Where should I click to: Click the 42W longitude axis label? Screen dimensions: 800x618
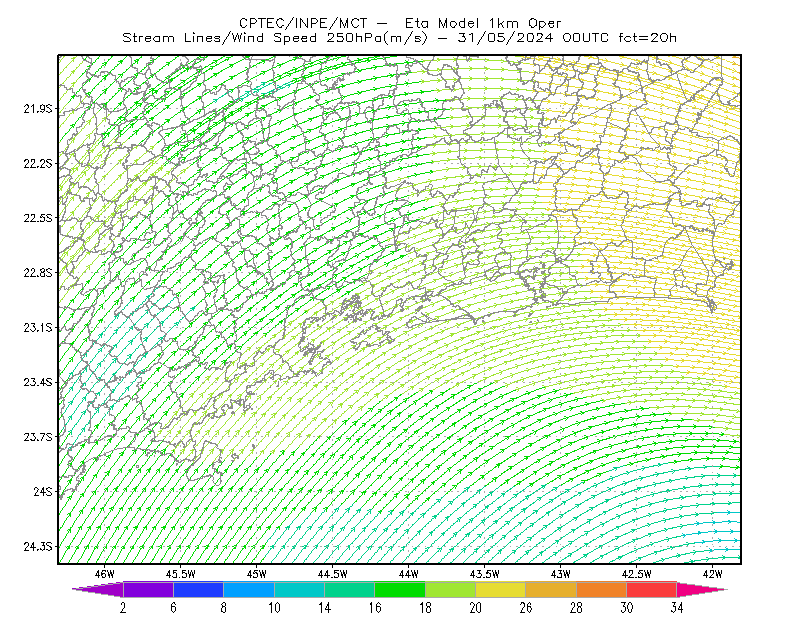click(712, 574)
